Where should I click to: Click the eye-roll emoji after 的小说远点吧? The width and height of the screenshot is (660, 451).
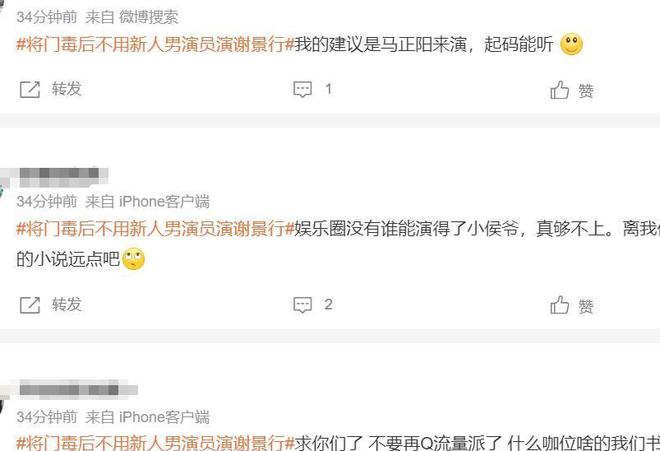tap(133, 259)
